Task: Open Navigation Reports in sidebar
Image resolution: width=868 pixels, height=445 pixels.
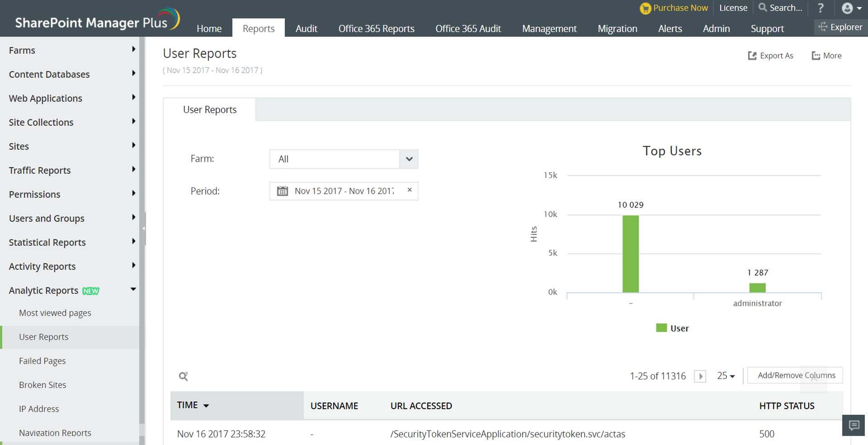Action: (55, 432)
